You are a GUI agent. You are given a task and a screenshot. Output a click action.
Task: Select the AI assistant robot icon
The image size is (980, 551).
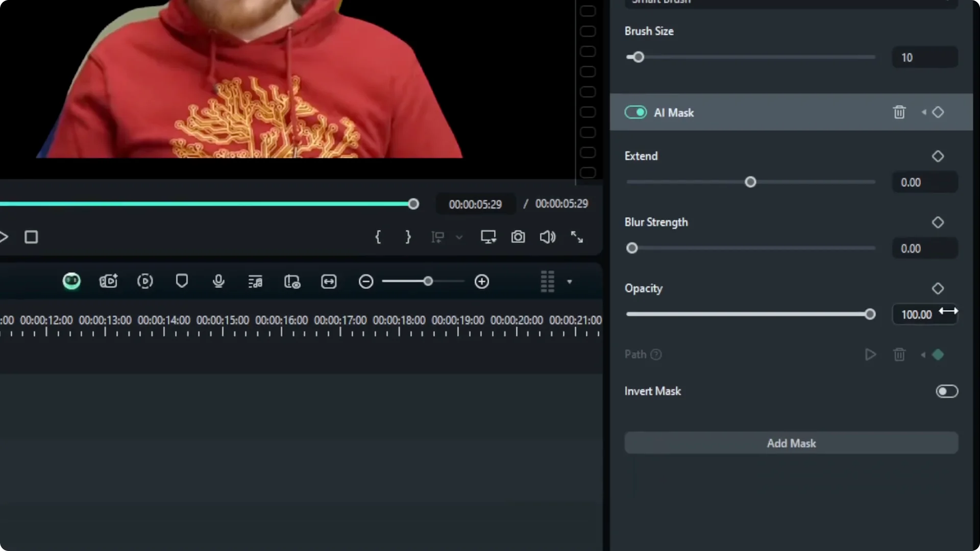tap(72, 281)
